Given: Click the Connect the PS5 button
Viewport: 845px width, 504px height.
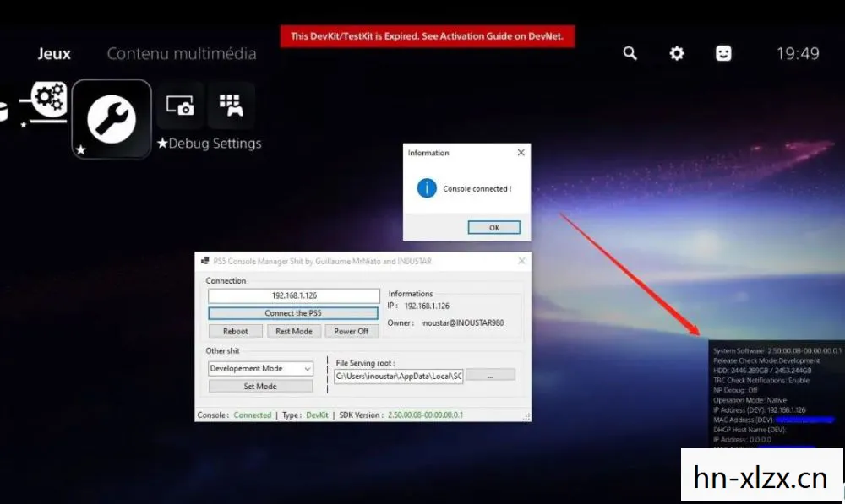Looking at the screenshot, I should pyautogui.click(x=293, y=313).
